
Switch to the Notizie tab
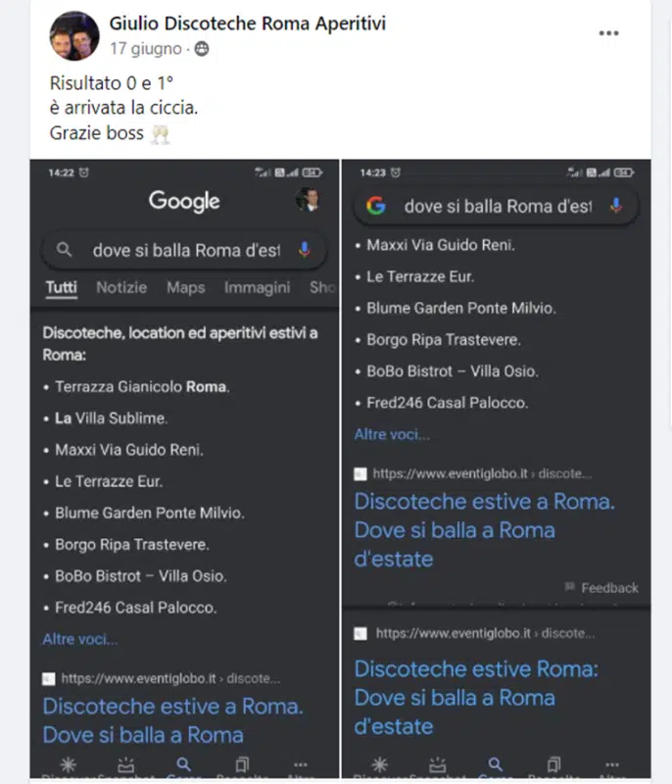click(121, 287)
